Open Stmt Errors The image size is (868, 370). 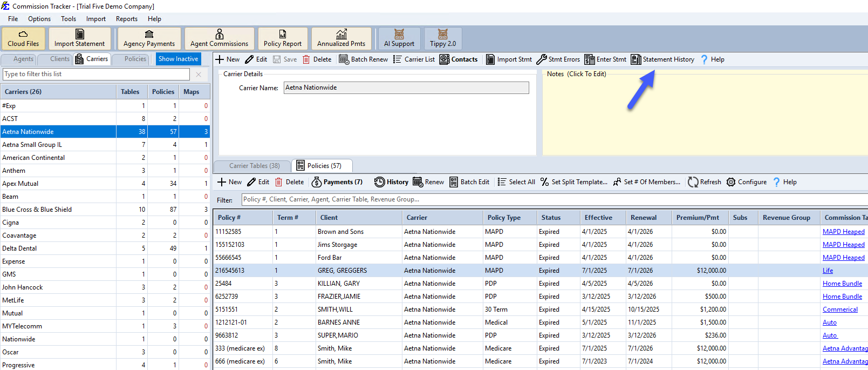click(558, 59)
